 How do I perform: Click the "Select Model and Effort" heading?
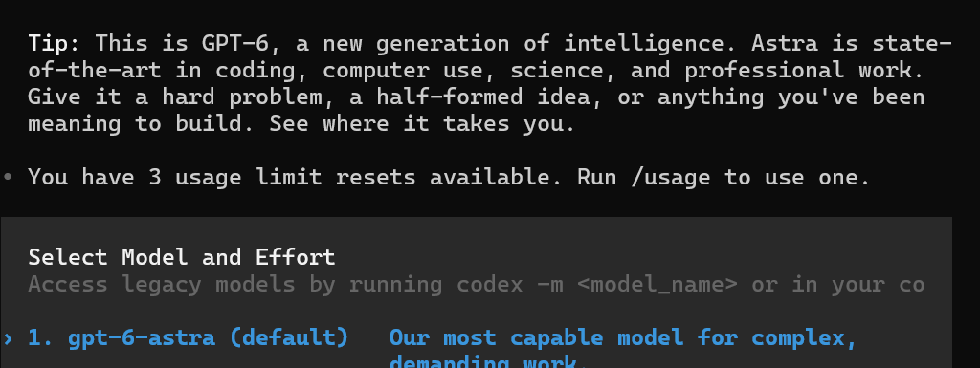tap(182, 257)
